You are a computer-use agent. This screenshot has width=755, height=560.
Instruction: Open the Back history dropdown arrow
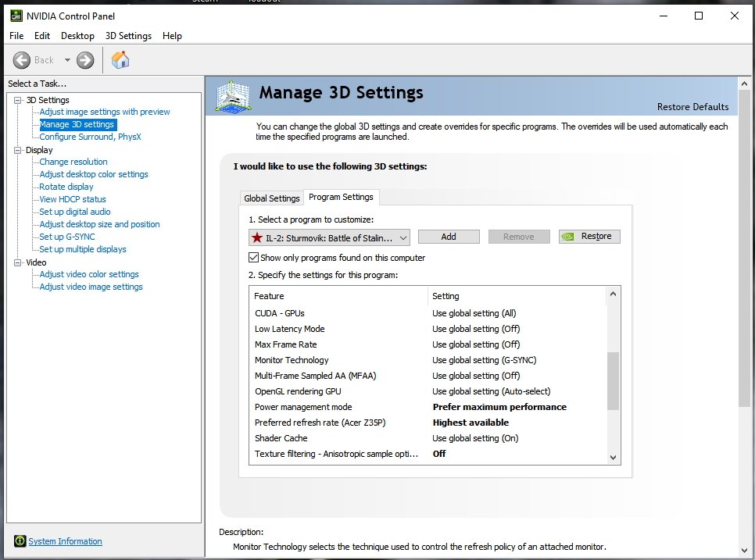pyautogui.click(x=67, y=60)
